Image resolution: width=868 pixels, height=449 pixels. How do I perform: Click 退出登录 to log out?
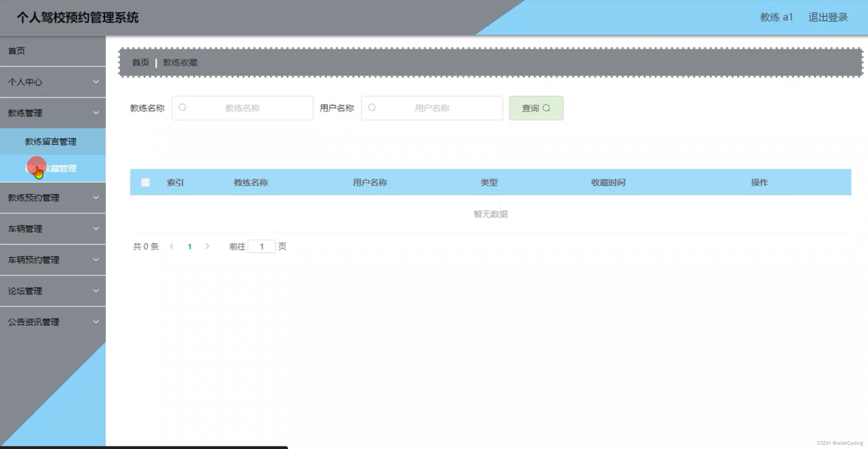[828, 17]
